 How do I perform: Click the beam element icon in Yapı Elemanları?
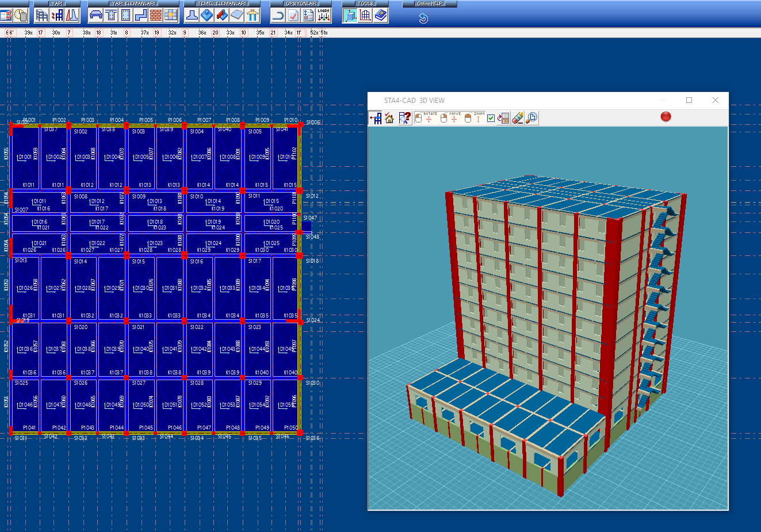pyautogui.click(x=96, y=16)
